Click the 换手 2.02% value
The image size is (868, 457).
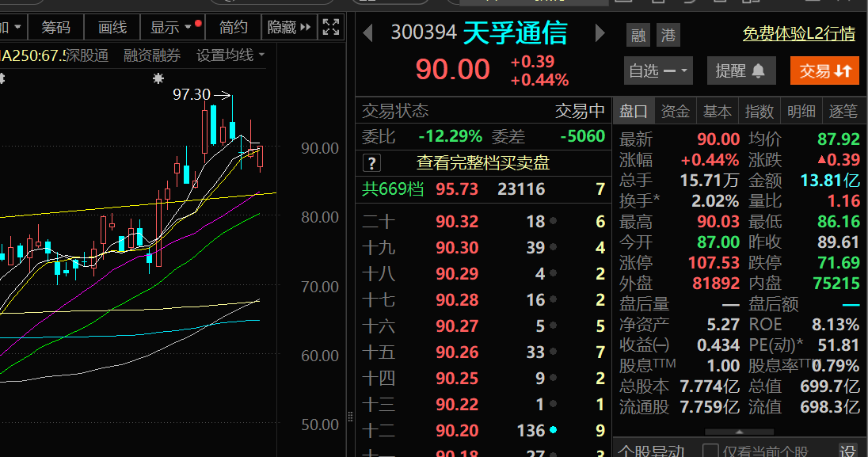click(715, 201)
